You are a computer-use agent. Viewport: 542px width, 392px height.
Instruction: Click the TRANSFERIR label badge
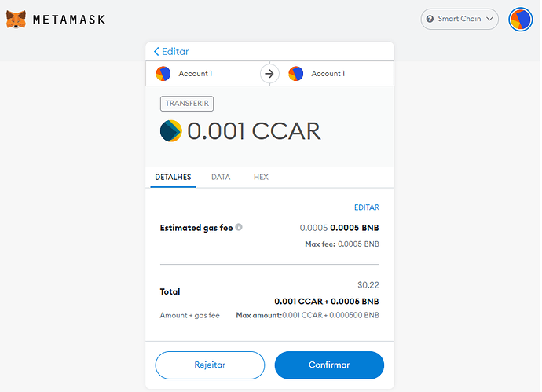(188, 103)
